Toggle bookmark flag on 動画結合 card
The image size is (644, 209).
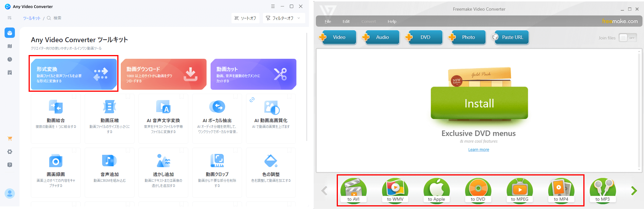pyautogui.click(x=74, y=96)
